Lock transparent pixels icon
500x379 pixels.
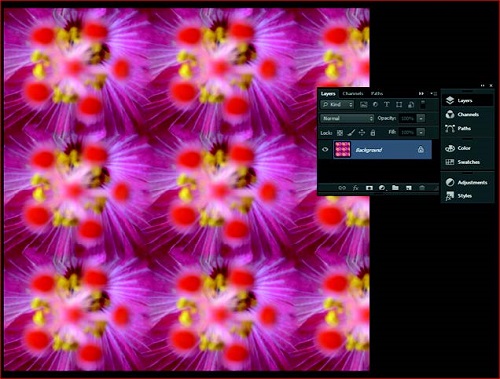click(340, 133)
